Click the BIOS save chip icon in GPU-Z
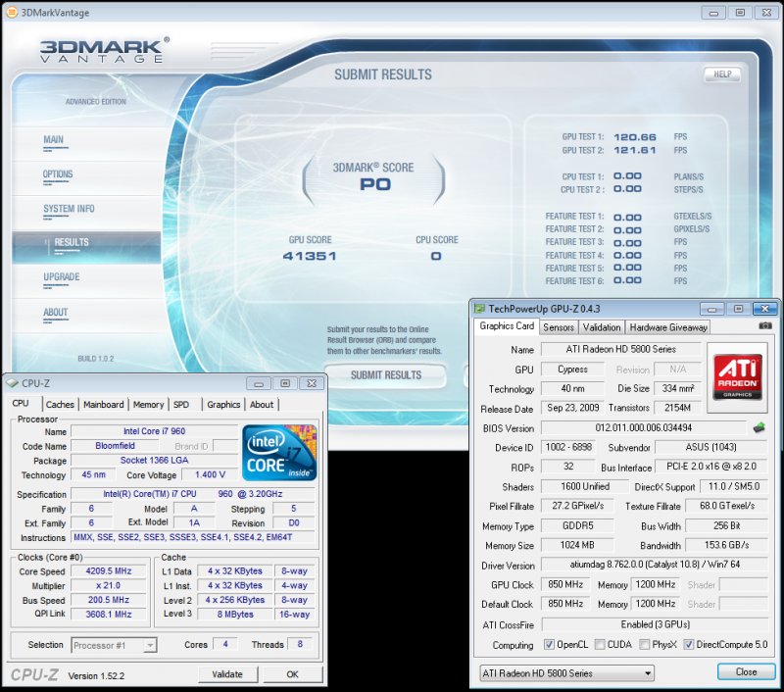This screenshot has width=784, height=692. point(759,427)
